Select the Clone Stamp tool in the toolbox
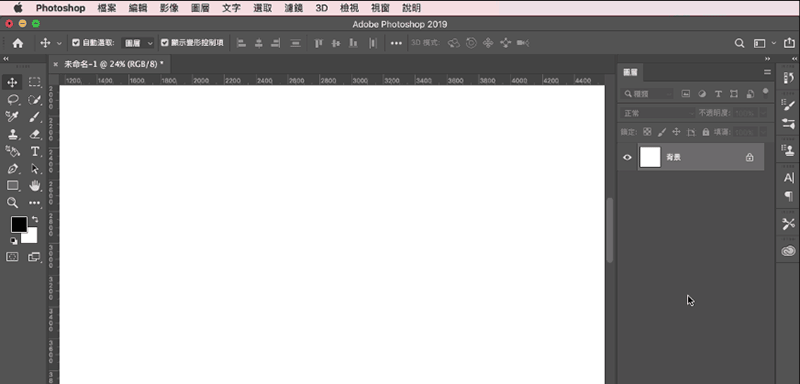 [12, 135]
